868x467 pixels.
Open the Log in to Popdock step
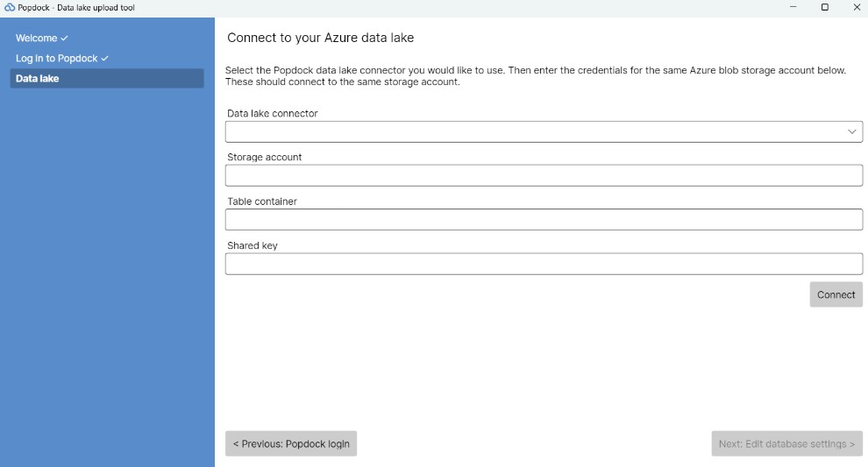[61, 58]
